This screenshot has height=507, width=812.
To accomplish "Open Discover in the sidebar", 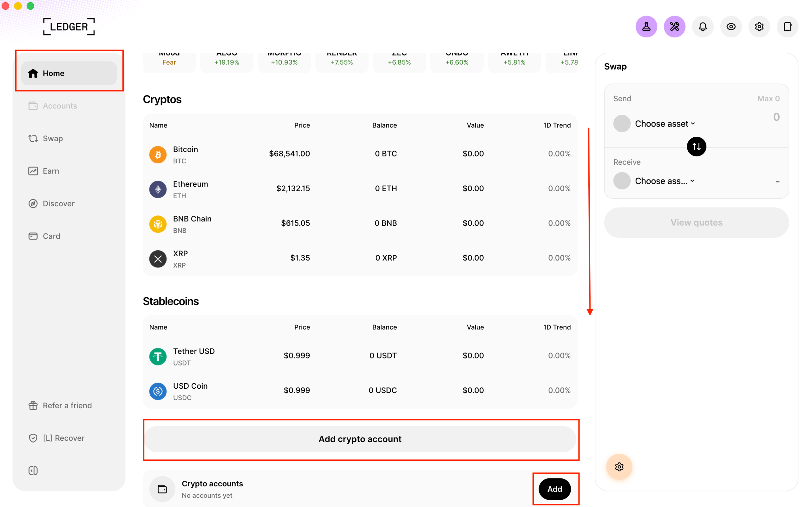I will pos(69,204).
